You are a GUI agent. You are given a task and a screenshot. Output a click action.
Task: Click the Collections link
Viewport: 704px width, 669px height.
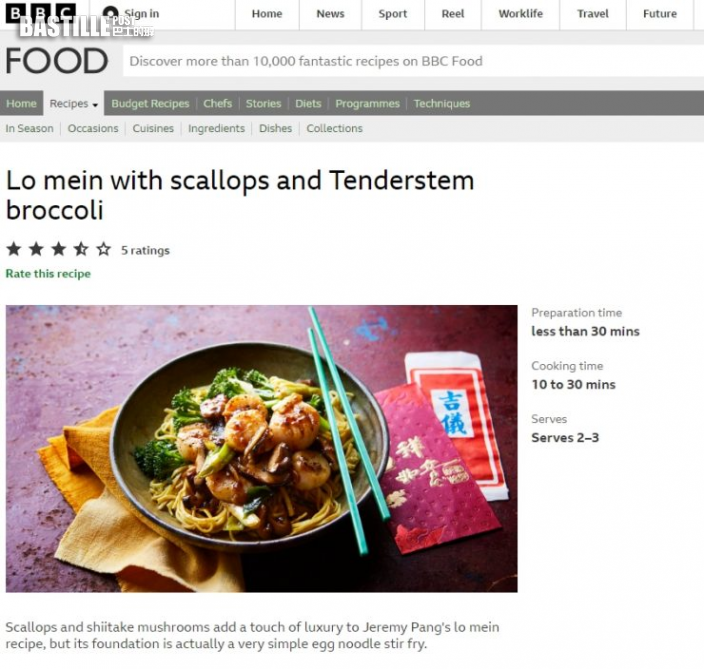tap(334, 128)
